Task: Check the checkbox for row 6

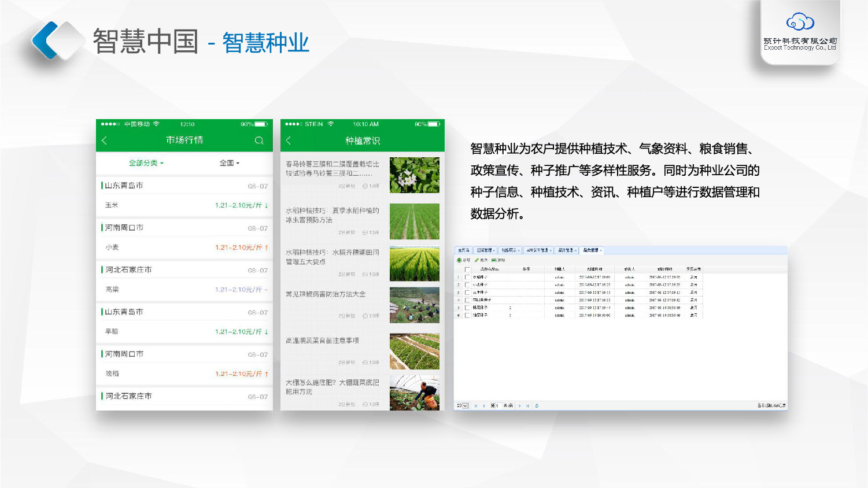Action: point(467,316)
